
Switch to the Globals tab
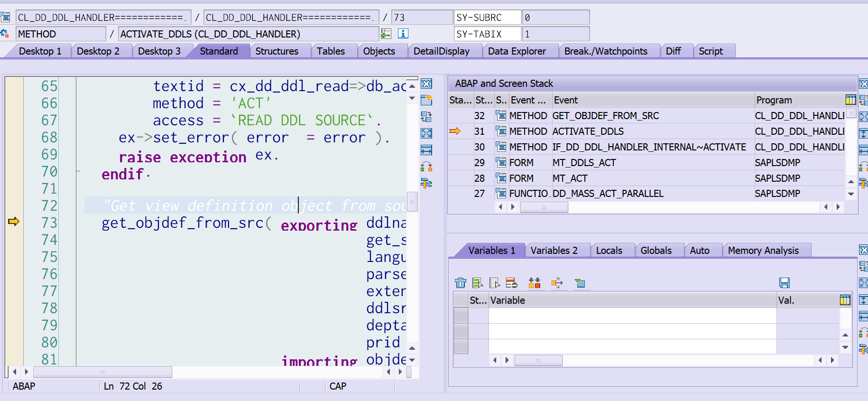656,251
